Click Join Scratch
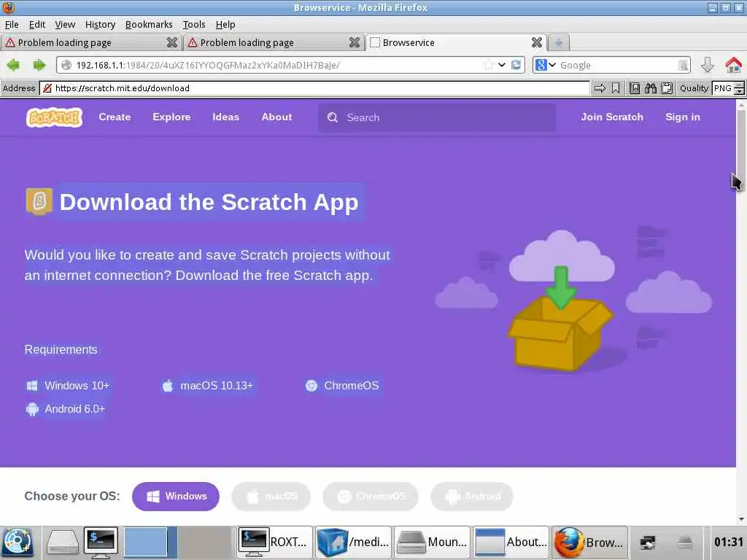Screen dimensions: 747x560 612,117
